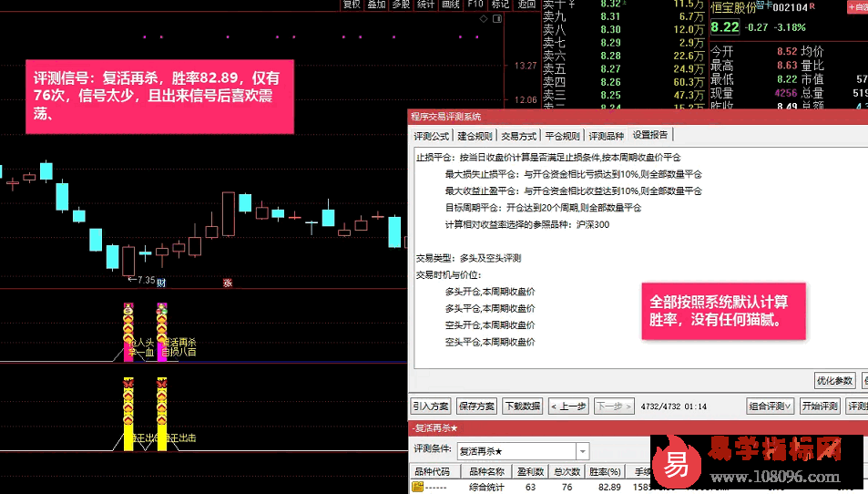Open F10 company info
Screen dimensions: 868x494
tap(475, 5)
